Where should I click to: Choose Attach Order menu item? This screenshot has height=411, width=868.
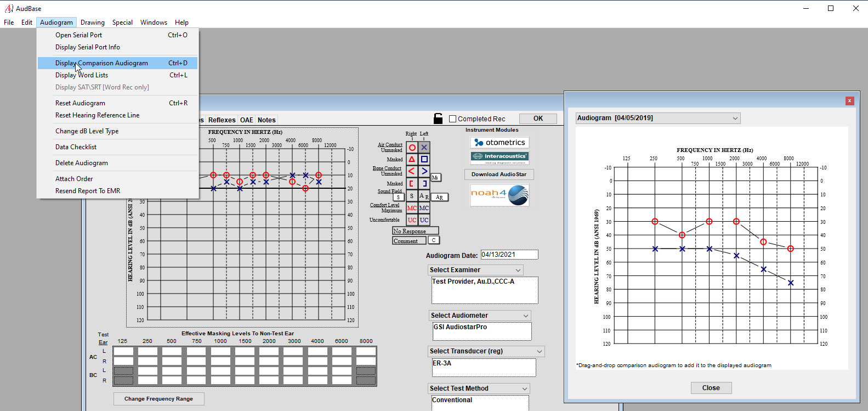coord(117,179)
